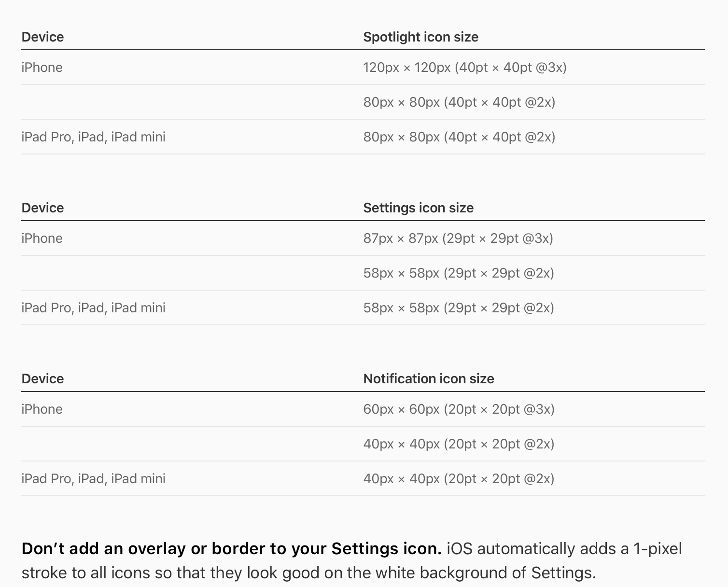Click the Spotlight icon size column header
Image resolution: width=728 pixels, height=587 pixels.
[420, 37]
